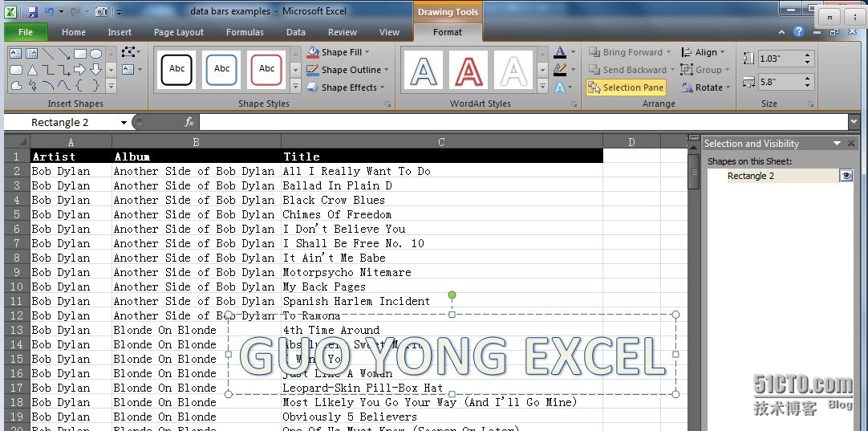The image size is (868, 431).
Task: Insert the Right Arrow block shape
Action: pyautogui.click(x=80, y=70)
